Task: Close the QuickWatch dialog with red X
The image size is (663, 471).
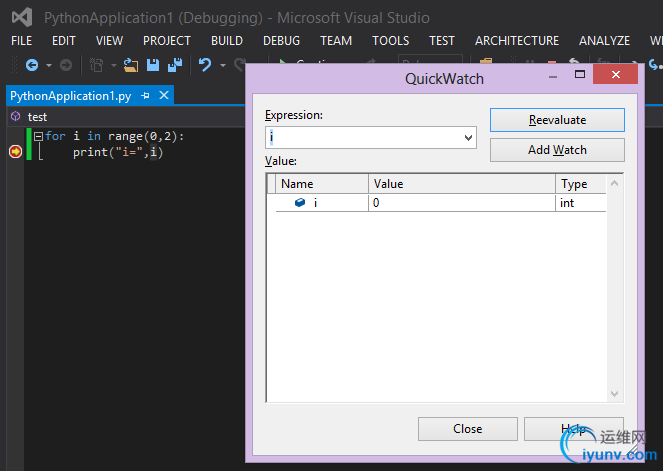Action: pyautogui.click(x=616, y=74)
